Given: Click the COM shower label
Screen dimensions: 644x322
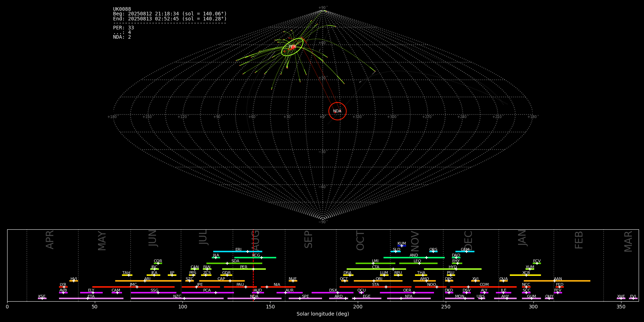Looking at the screenshot, I should coord(484,285).
